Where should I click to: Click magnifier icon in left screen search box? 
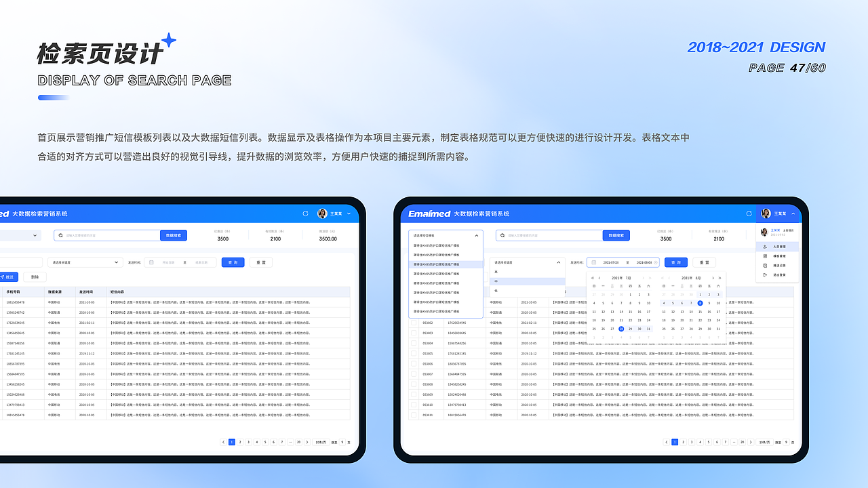click(x=60, y=235)
